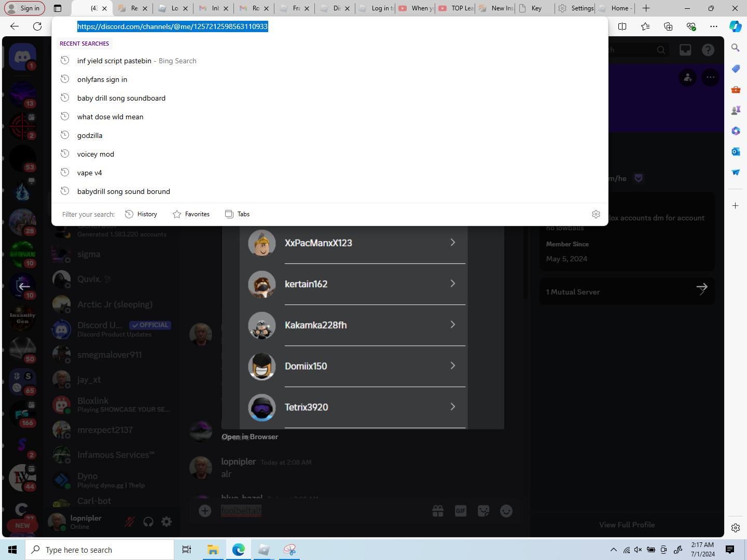Switch to the Settings browser tab
This screenshot has height=560, width=747.
[x=575, y=8]
